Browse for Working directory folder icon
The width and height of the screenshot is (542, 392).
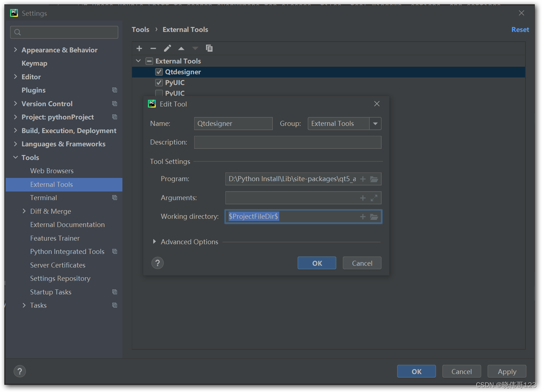[x=374, y=217]
